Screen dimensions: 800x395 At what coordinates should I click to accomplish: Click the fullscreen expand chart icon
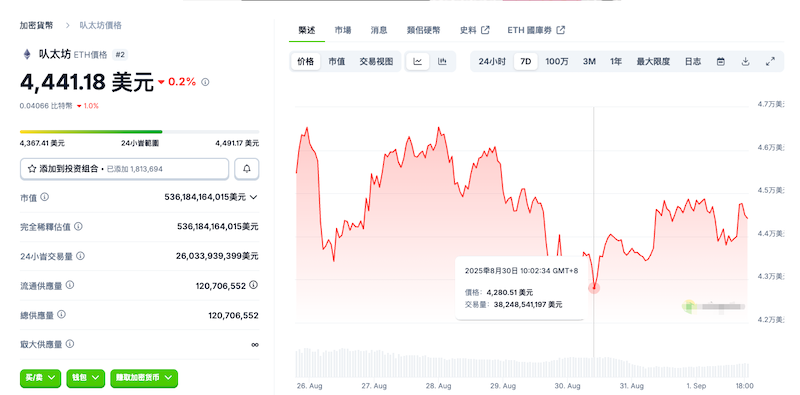pos(770,62)
